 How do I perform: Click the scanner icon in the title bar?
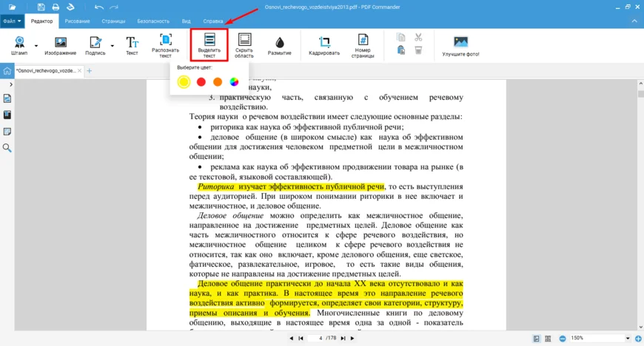pos(70,7)
